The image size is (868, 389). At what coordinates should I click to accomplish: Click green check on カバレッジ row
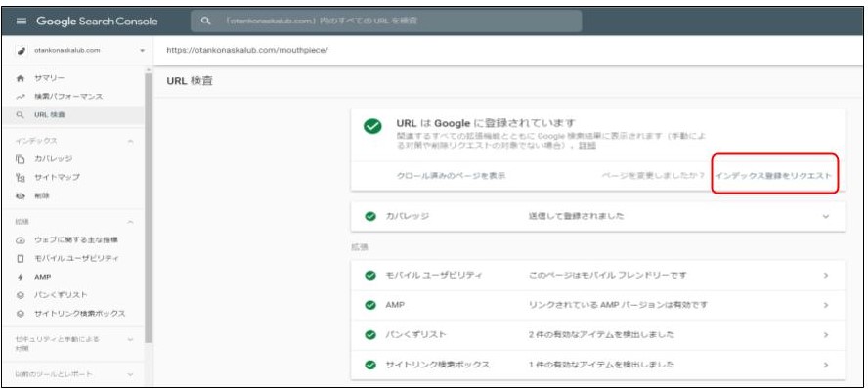[x=370, y=216]
